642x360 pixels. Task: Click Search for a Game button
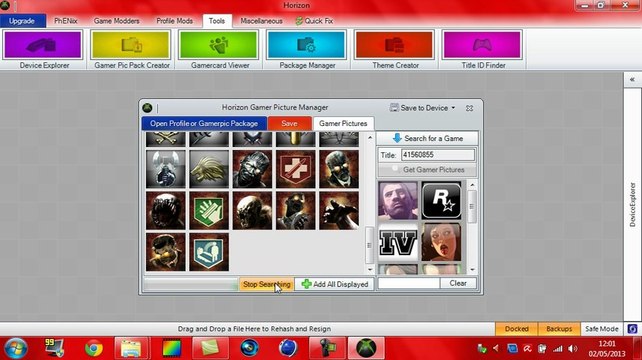point(427,138)
